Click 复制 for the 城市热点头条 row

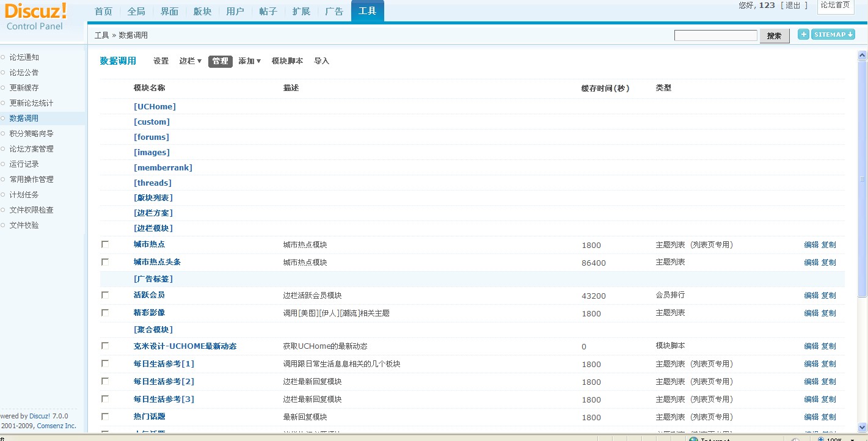[829, 263]
